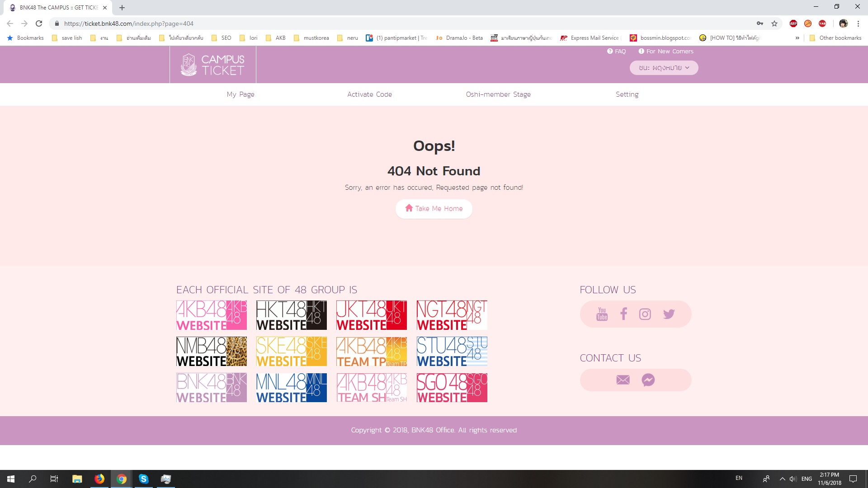Go back with the browser back arrow
Viewport: 868px width, 488px height.
coord(10,23)
